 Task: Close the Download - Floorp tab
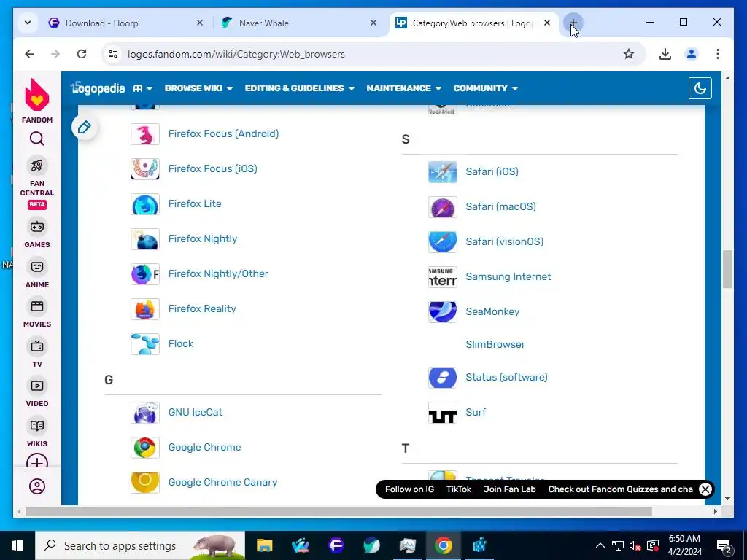200,23
